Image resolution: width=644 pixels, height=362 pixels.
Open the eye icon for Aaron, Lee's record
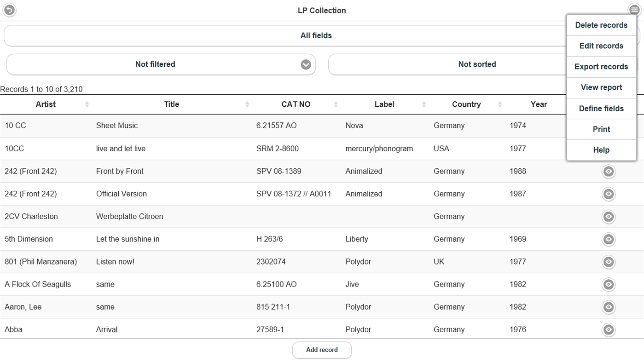pos(608,307)
